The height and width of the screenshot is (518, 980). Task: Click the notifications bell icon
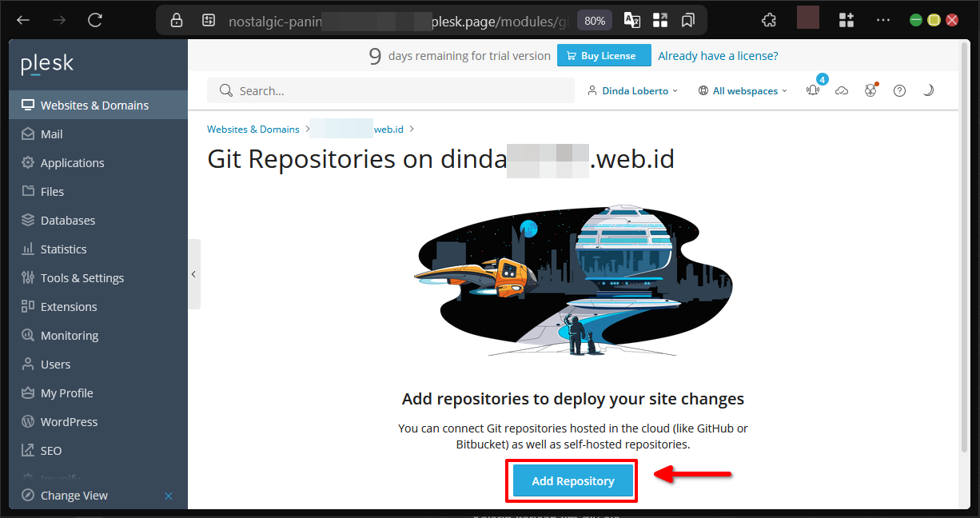click(813, 91)
